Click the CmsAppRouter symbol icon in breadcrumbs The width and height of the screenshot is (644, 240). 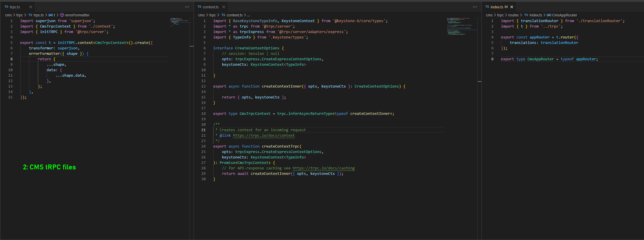[x=549, y=15]
